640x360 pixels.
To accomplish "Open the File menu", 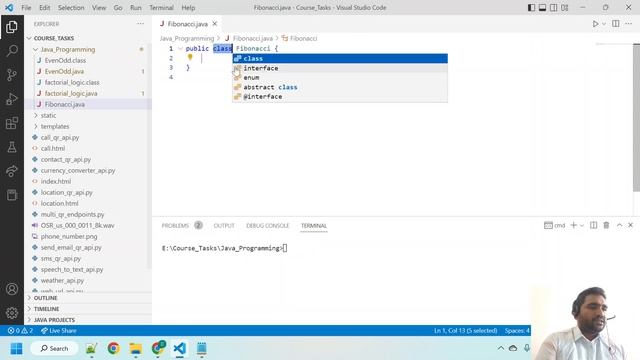I will pos(26,7).
